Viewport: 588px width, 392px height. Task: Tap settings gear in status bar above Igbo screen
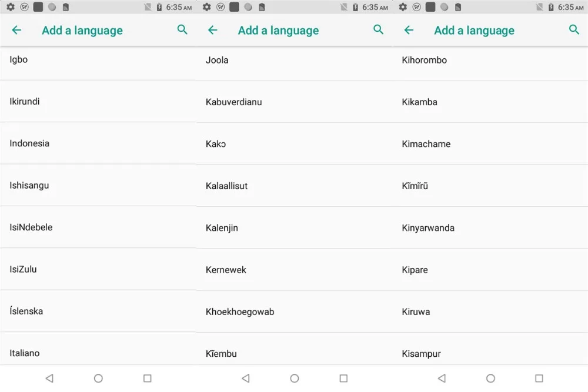pos(11,6)
